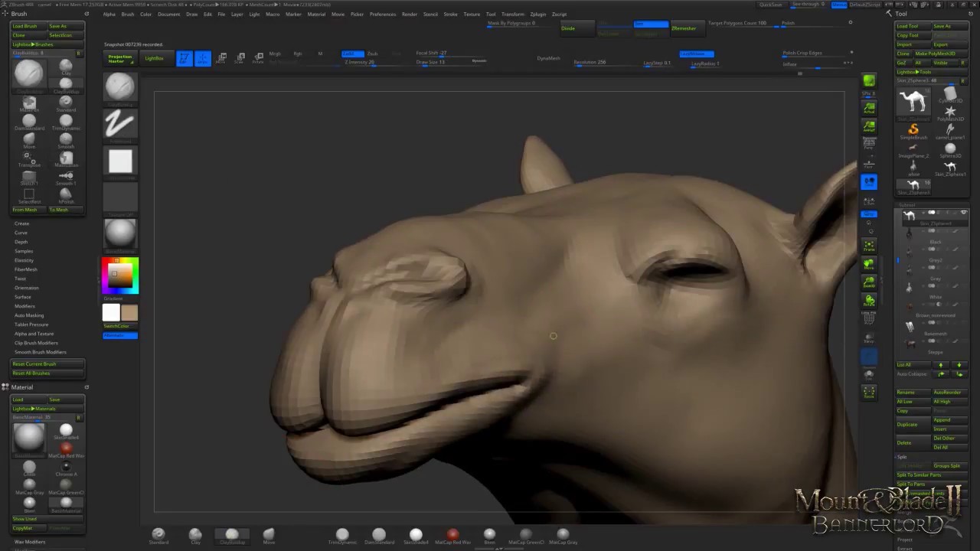Click Load Brush button

coord(29,26)
